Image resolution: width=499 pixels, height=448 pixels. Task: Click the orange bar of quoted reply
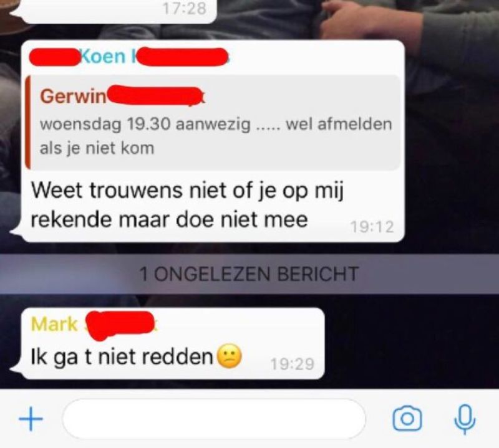point(27,122)
